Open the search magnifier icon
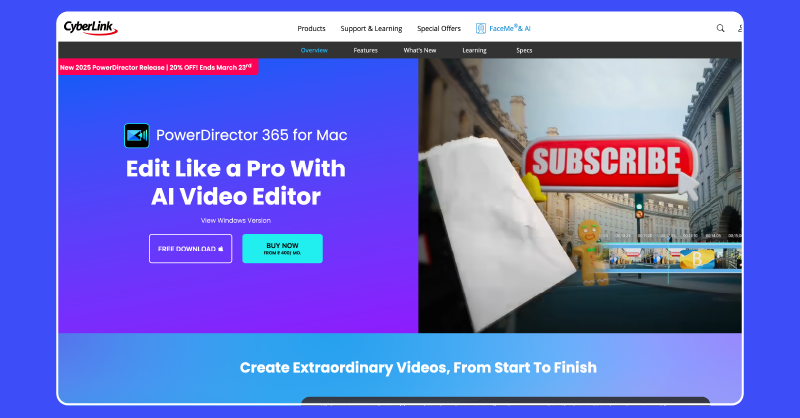 point(720,28)
